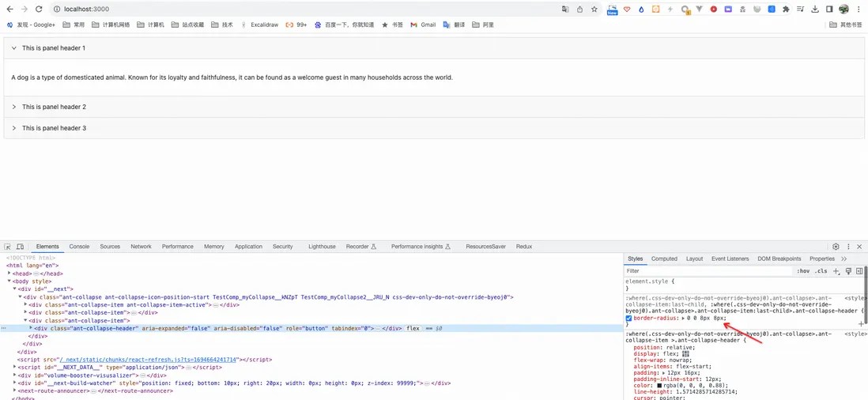
Task: Show more Styles sidebar tabs chevron
Action: 843,259
